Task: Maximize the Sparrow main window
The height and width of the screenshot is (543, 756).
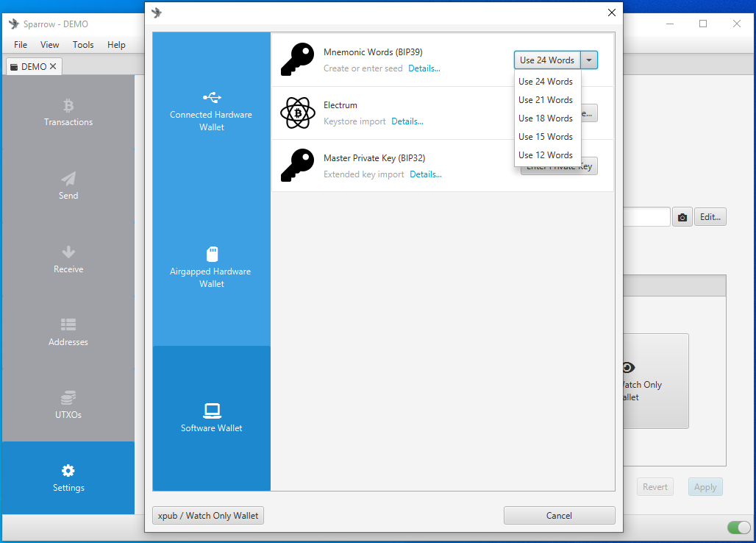Action: 703,24
